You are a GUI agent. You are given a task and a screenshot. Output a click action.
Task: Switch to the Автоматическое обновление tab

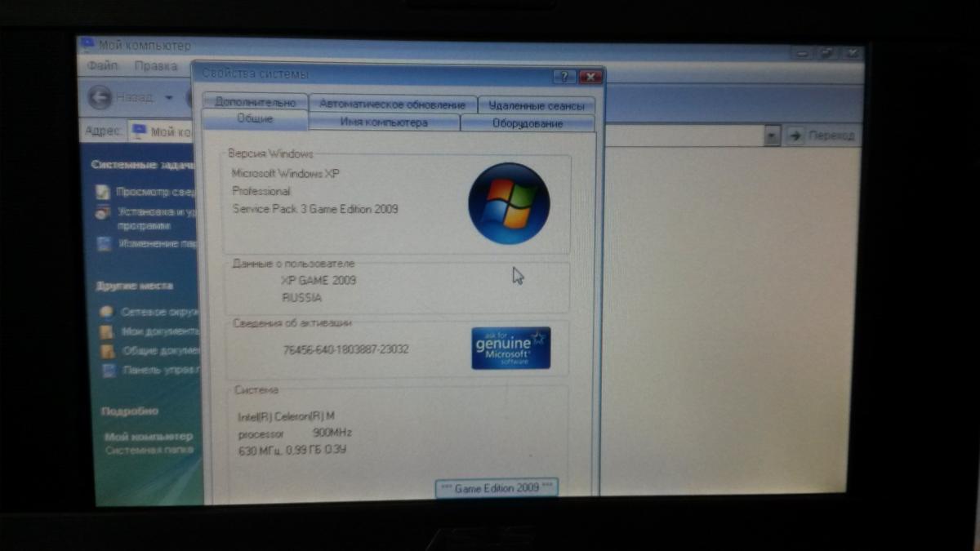point(392,104)
